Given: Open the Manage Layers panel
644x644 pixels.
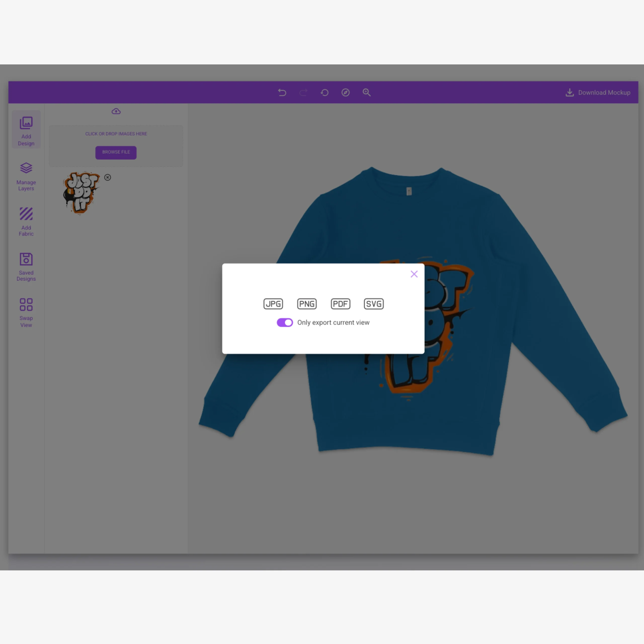Looking at the screenshot, I should click(26, 177).
